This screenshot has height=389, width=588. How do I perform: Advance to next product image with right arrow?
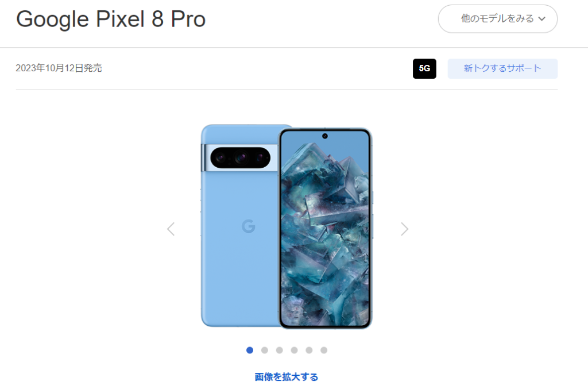pyautogui.click(x=404, y=229)
